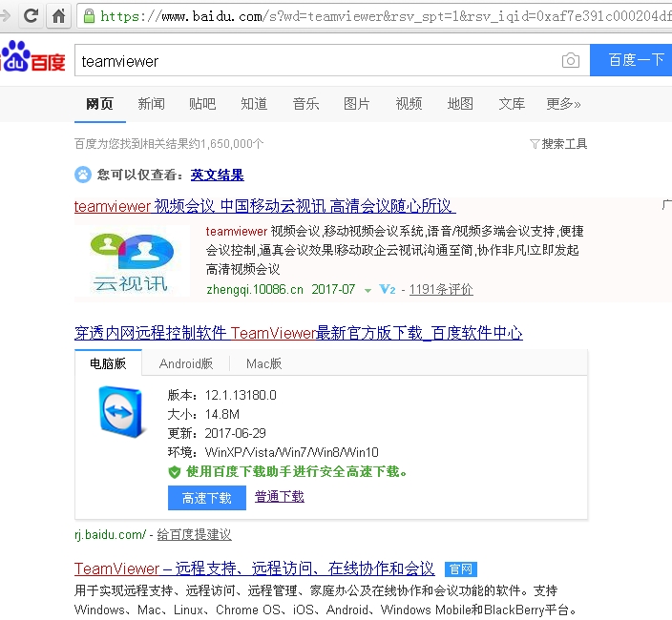This screenshot has width=672, height=620.
Task: Open the 地图 tab
Action: (460, 104)
